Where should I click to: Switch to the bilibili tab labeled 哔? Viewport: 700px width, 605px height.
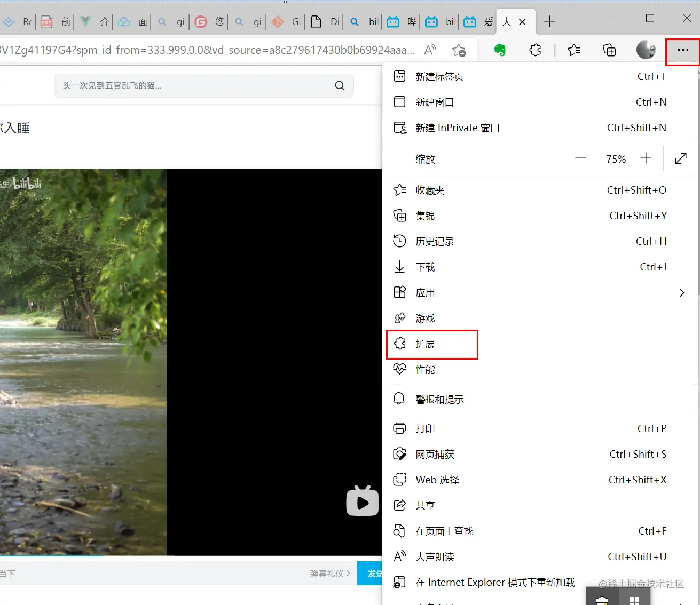402,22
